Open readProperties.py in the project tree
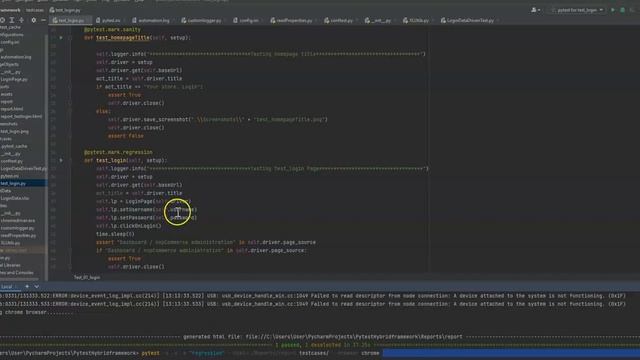Viewport: 640px width, 360px height. point(18,236)
